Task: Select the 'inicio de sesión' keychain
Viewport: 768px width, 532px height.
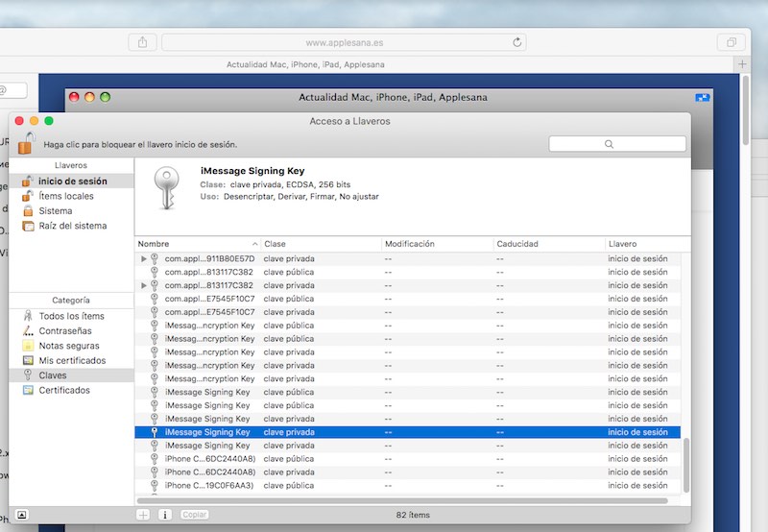Action: pos(71,181)
